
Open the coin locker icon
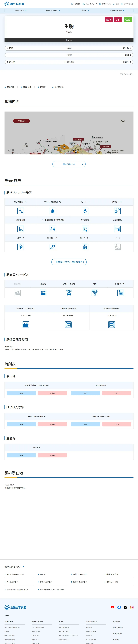pos(120,293)
